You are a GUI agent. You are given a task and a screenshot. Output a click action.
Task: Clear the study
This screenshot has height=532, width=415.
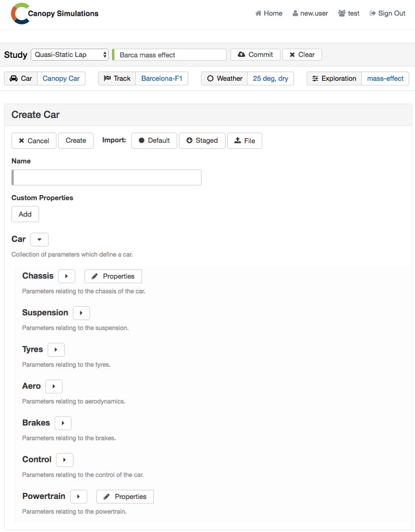click(x=302, y=55)
